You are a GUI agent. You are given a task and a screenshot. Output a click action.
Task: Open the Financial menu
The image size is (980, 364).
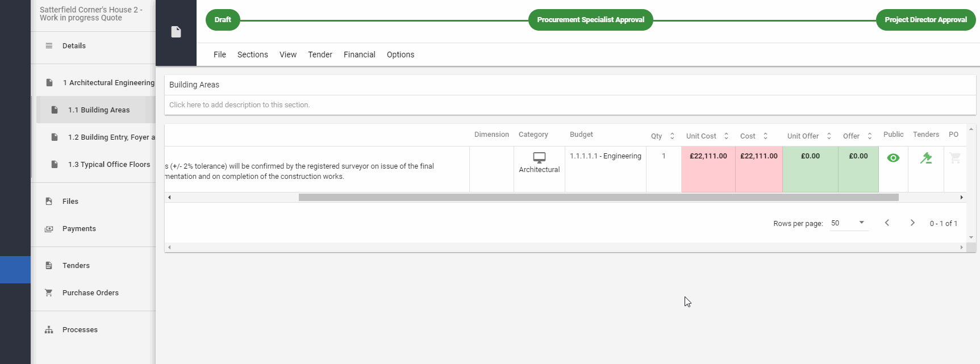click(359, 55)
